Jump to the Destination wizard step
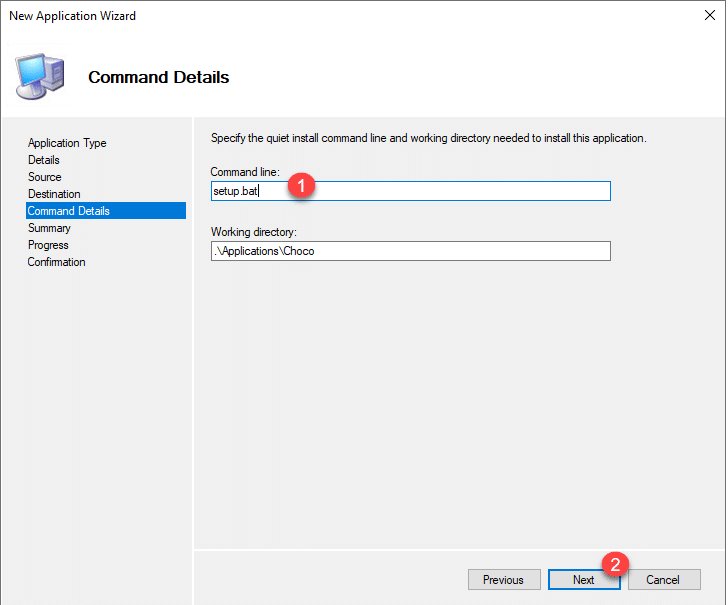The width and height of the screenshot is (728, 605). (x=55, y=194)
